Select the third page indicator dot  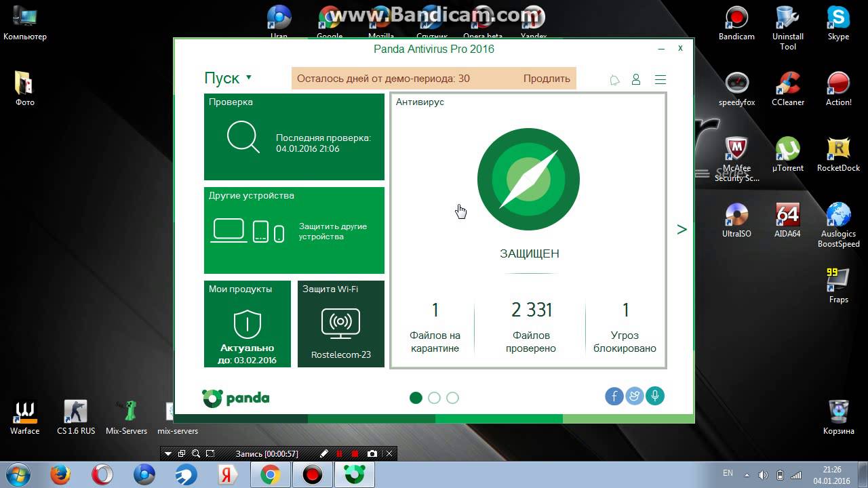coord(453,398)
